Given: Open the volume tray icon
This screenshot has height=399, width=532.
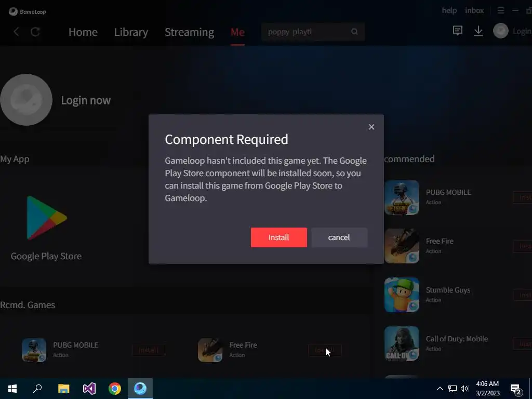Looking at the screenshot, I should click(x=464, y=389).
